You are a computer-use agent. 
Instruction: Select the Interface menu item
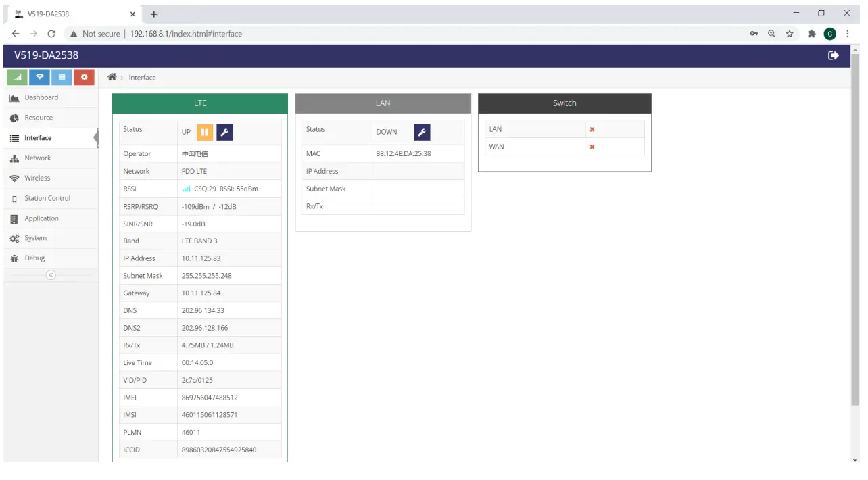click(x=51, y=138)
